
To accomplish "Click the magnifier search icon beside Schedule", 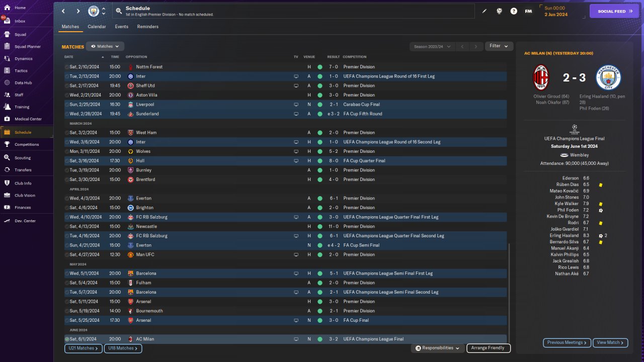I will click(x=119, y=11).
